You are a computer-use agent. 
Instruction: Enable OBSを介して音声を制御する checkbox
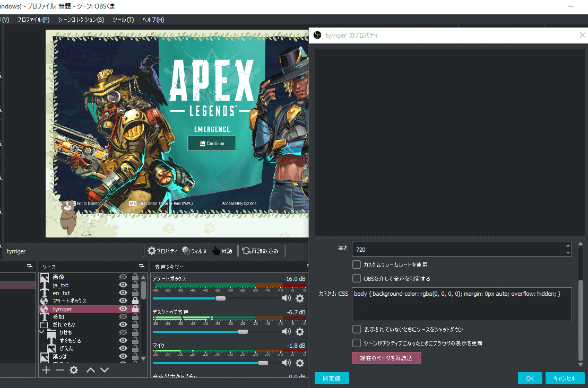click(x=357, y=279)
